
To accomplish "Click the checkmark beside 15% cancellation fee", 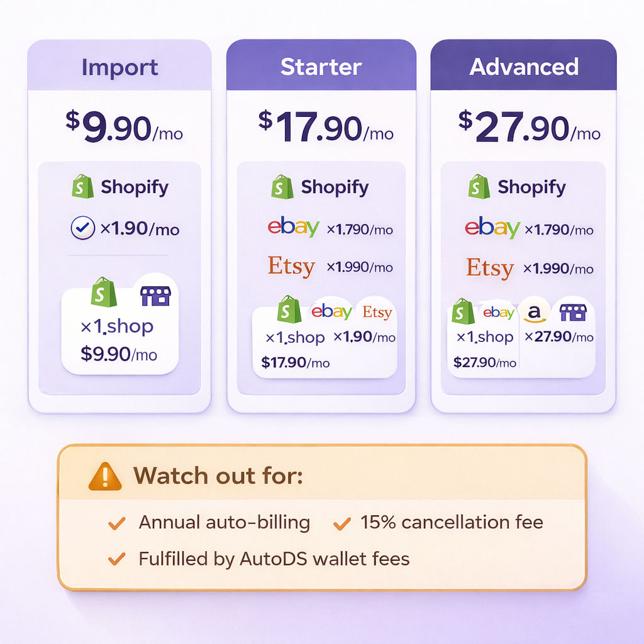I will 341,523.
